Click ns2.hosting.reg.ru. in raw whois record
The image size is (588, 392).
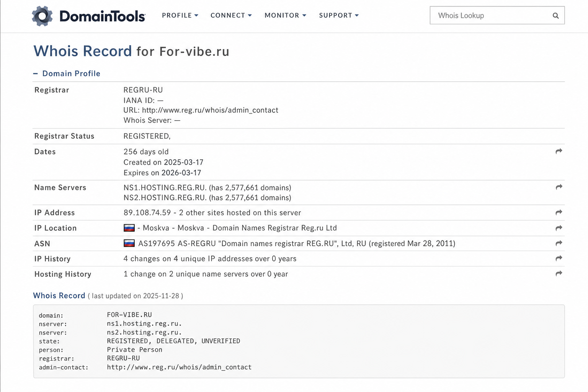(x=144, y=332)
